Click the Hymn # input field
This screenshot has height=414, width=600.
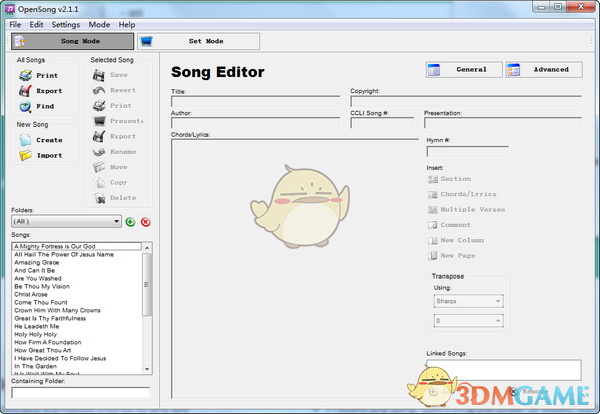pos(468,152)
